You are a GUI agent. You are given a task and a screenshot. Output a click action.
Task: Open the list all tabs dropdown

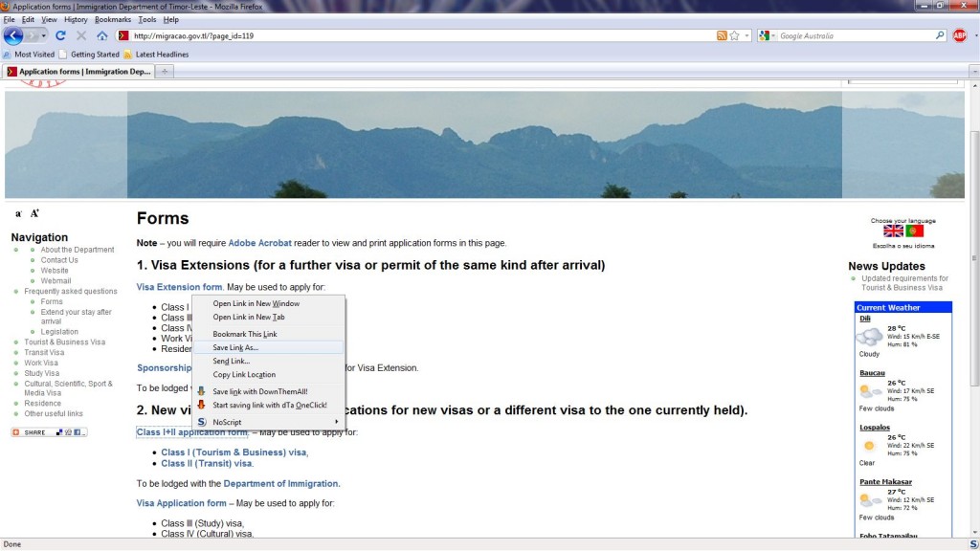tap(973, 71)
